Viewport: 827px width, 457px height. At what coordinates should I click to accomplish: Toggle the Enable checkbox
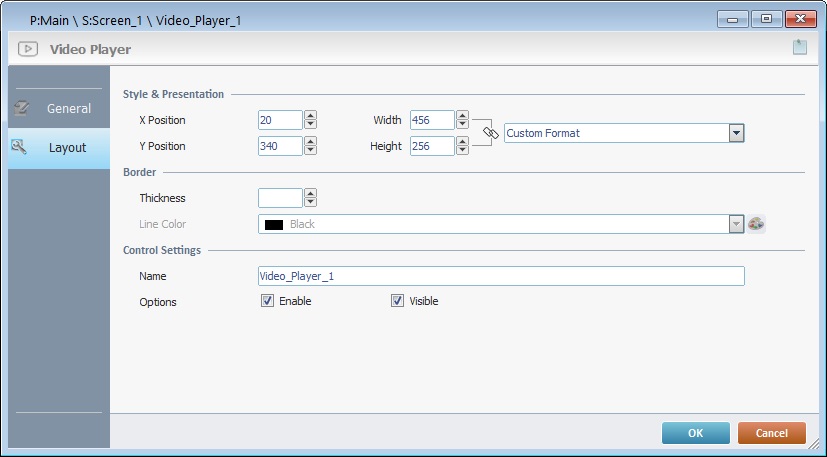point(267,301)
